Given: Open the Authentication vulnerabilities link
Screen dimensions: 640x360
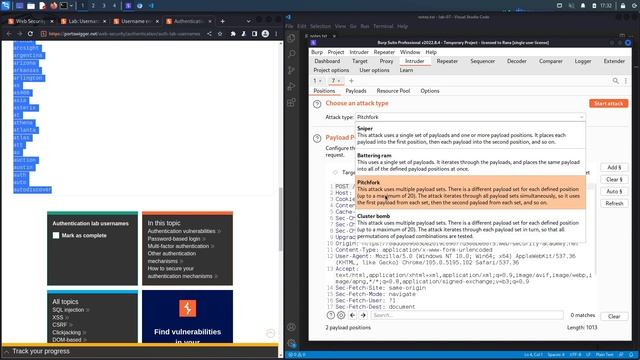Looking at the screenshot, I should click(x=181, y=231).
